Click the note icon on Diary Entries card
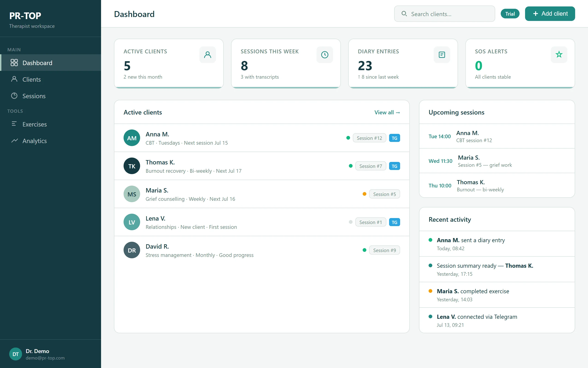The image size is (588, 368). pos(442,55)
